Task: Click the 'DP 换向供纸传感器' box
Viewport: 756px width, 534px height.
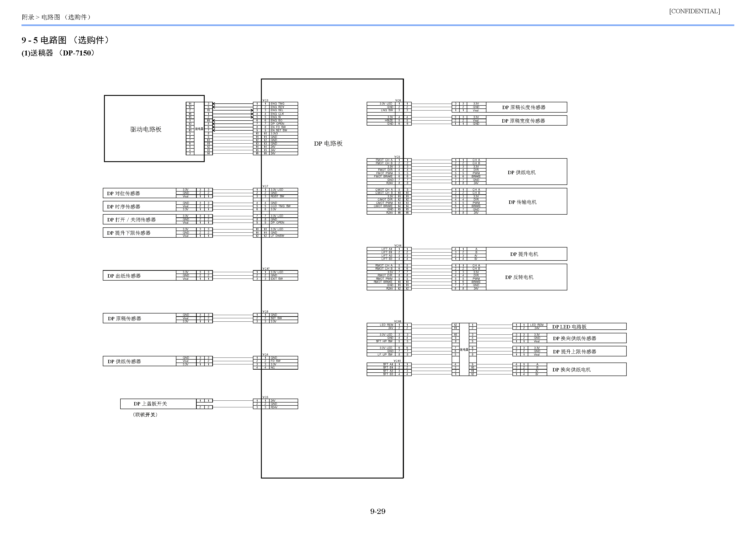Action: click(587, 338)
